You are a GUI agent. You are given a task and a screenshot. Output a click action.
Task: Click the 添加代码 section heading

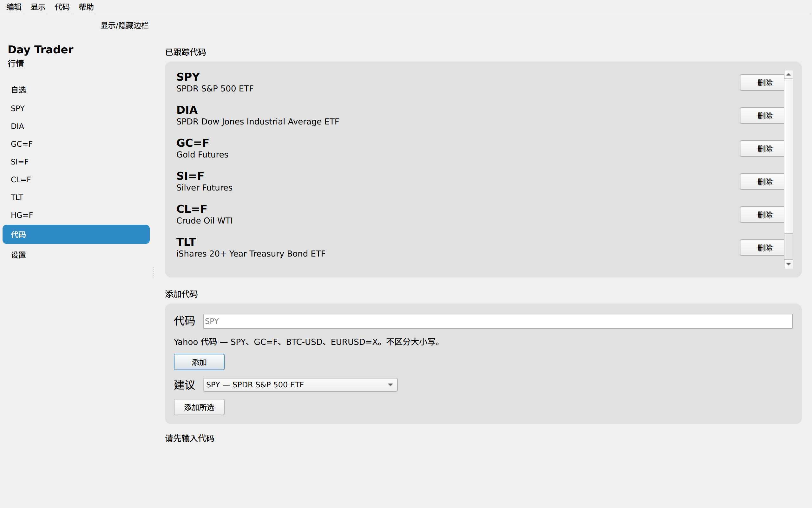[x=181, y=294]
